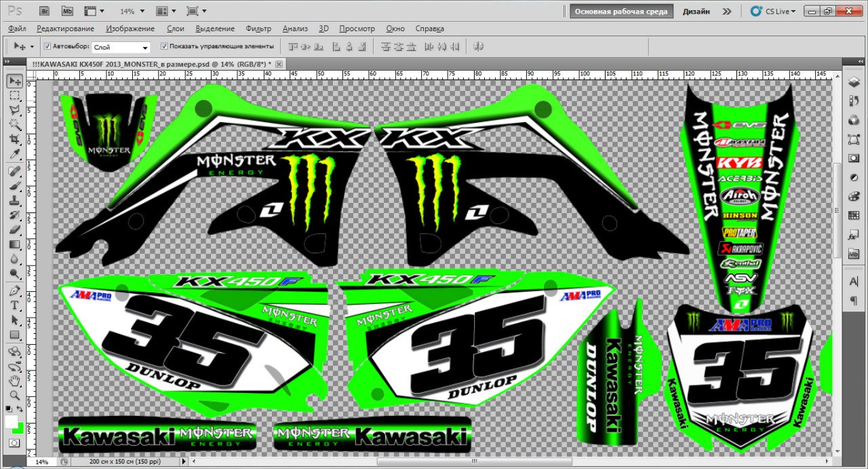Screen dimensions: 868x469
Task: Select the Path Selection tool
Action: point(14,320)
